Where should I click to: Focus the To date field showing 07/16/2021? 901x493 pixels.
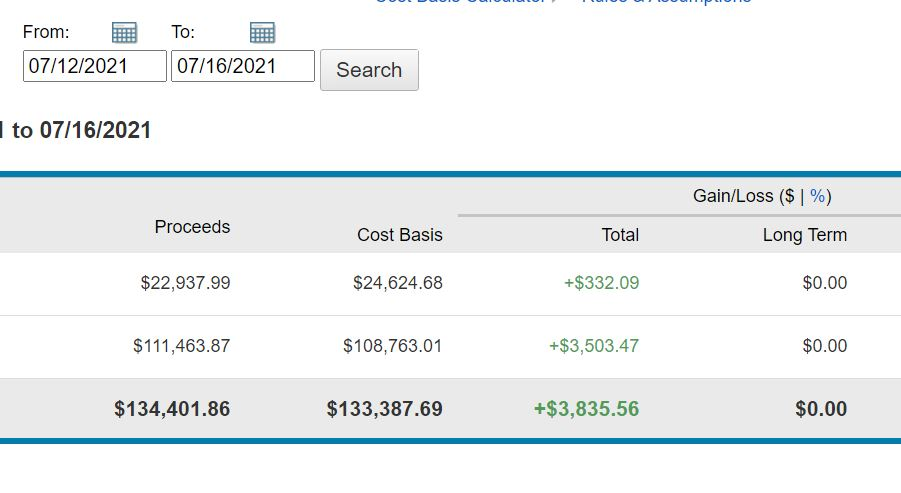tap(242, 67)
